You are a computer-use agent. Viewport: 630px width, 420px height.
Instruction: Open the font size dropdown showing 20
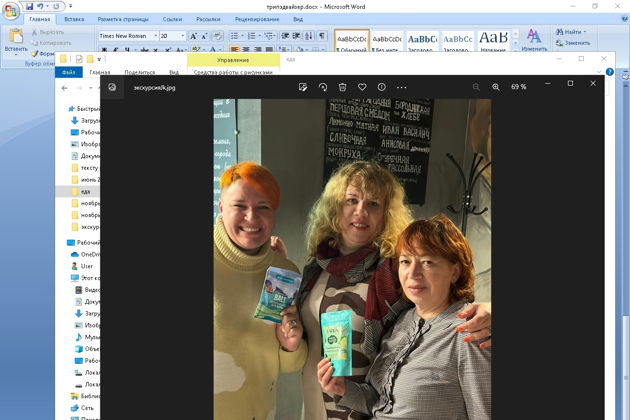click(x=182, y=36)
